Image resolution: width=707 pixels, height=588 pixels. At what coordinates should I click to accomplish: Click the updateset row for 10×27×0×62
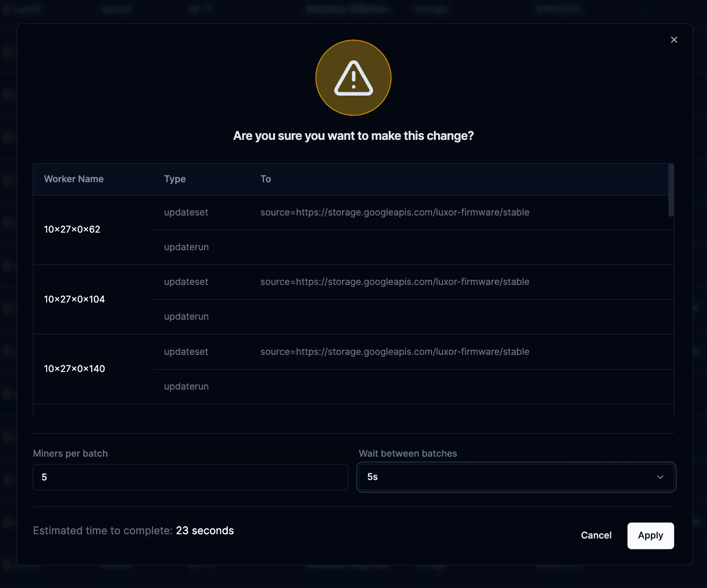(186, 213)
